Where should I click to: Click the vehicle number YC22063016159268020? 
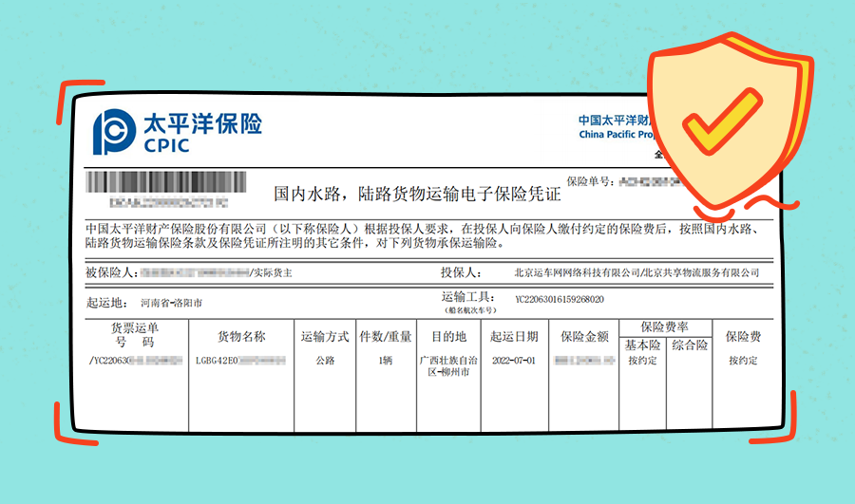pyautogui.click(x=559, y=299)
